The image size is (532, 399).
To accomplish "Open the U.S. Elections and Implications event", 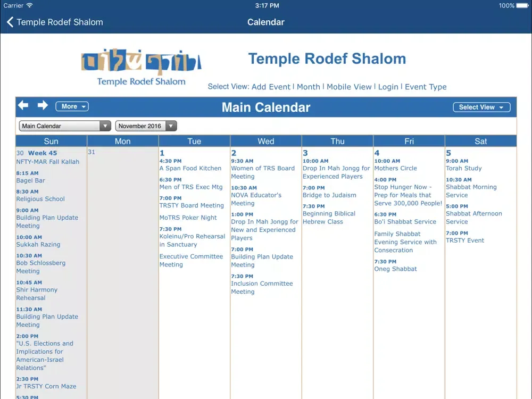I will click(45, 355).
